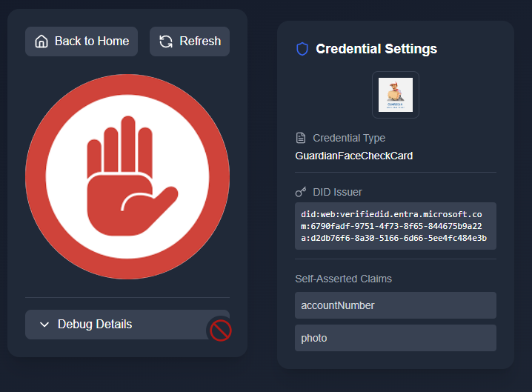
Task: Click the Self-Asserted Claims label
Action: click(343, 279)
